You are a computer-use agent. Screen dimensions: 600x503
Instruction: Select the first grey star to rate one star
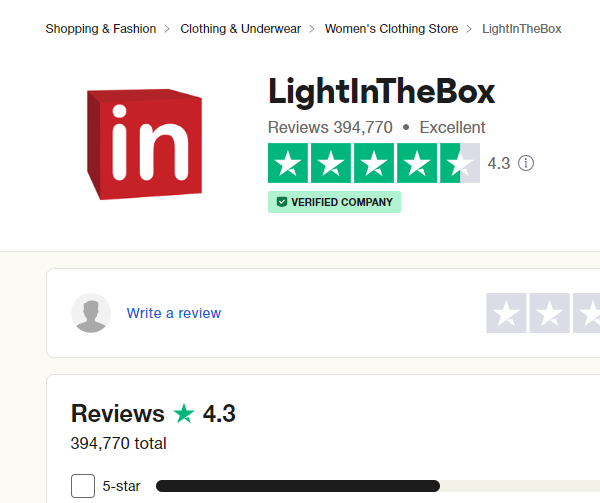coord(506,313)
